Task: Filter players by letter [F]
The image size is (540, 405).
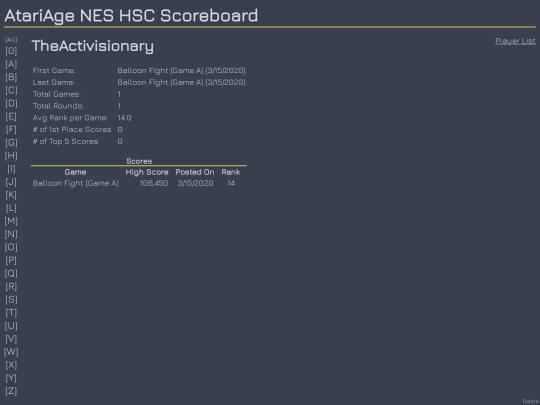Action: click(11, 129)
